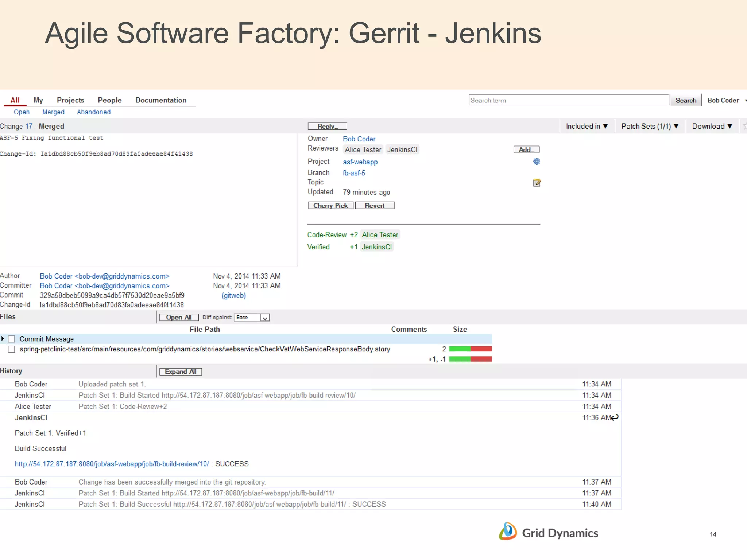Click the project settings gear icon

(537, 162)
